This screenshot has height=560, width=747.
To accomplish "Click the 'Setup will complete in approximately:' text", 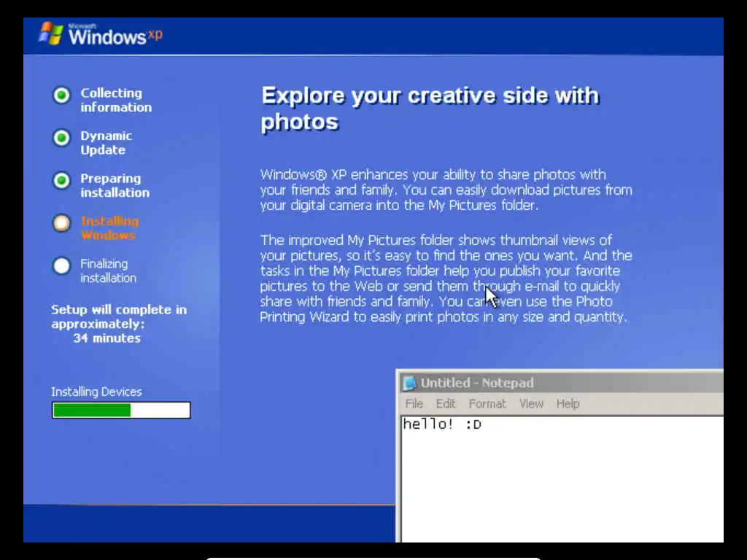I will click(119, 316).
